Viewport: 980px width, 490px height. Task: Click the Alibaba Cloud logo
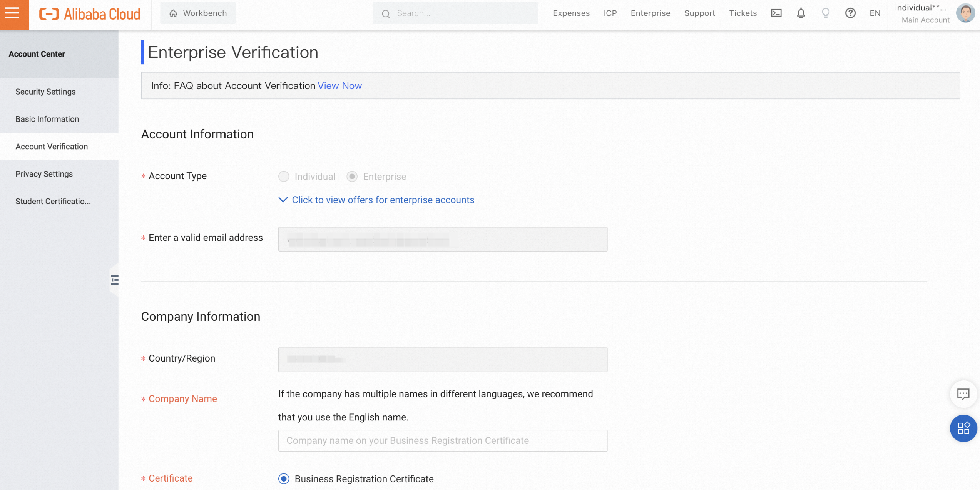pos(90,14)
